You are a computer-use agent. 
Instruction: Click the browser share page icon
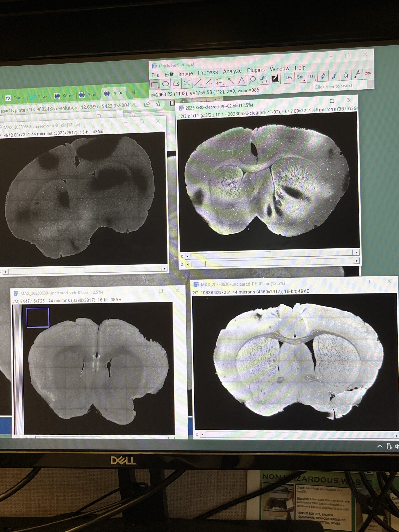[x=147, y=104]
